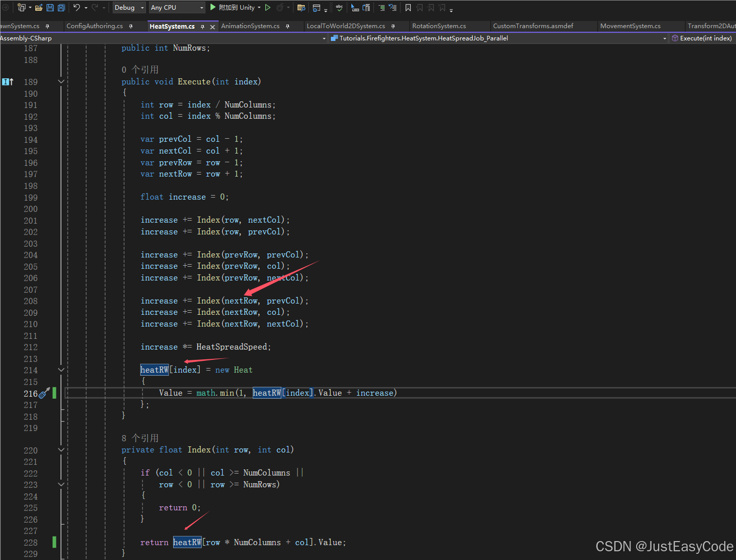
Task: Close the HeatSystem.cs tab
Action: tap(213, 27)
